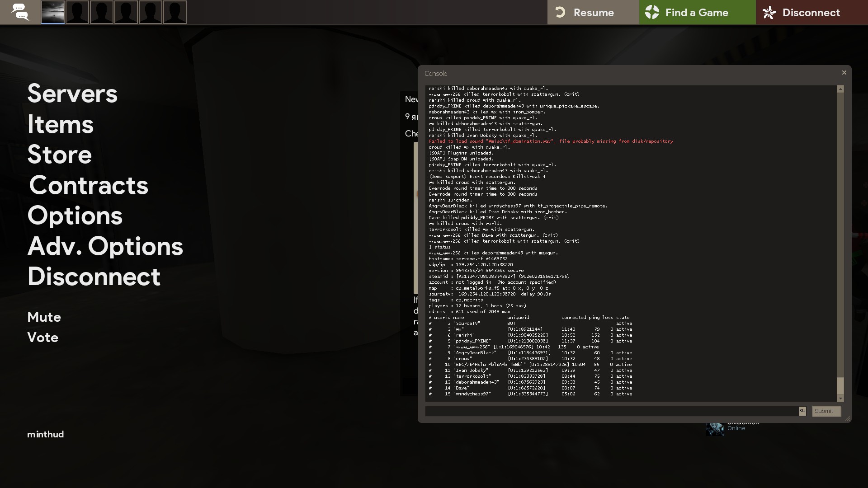Click the Mute link
The image size is (868, 488).
(44, 317)
